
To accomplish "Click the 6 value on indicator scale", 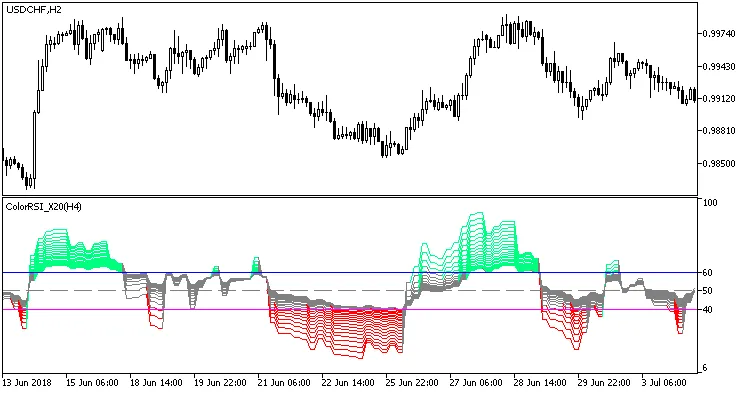I will (706, 368).
